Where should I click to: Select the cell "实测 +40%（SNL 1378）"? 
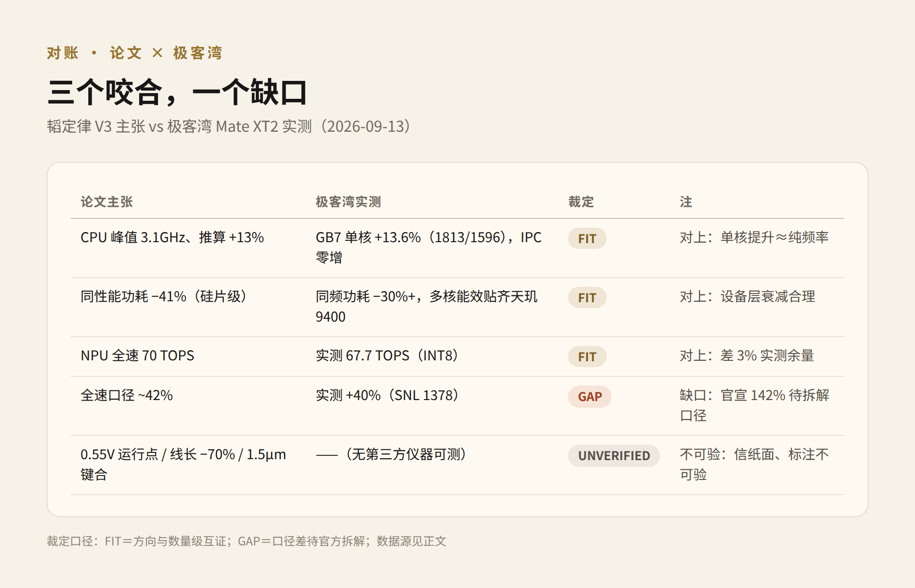click(x=387, y=395)
